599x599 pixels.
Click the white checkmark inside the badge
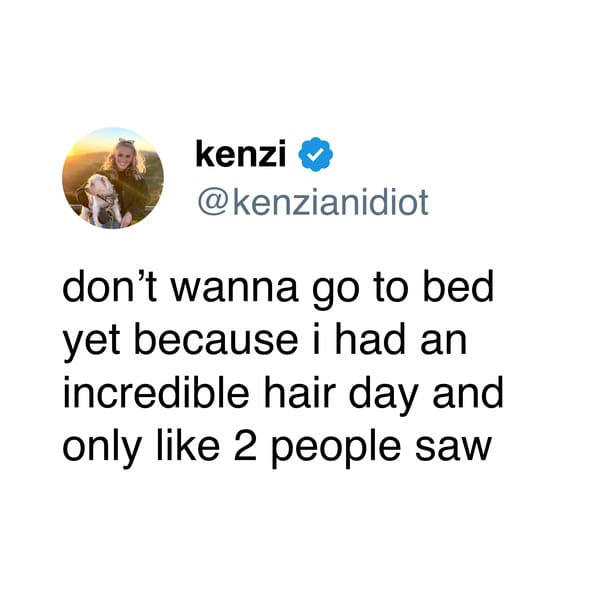point(316,154)
